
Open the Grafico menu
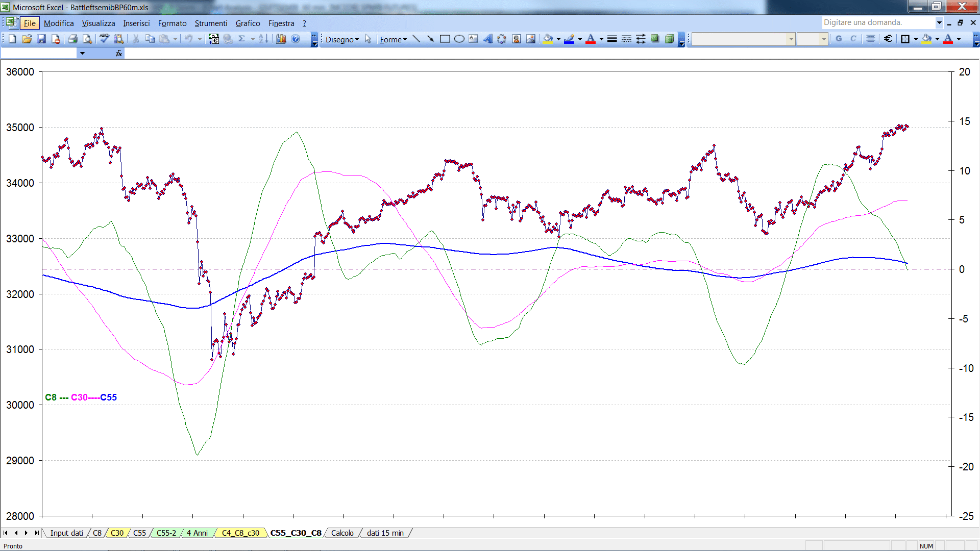tap(248, 23)
